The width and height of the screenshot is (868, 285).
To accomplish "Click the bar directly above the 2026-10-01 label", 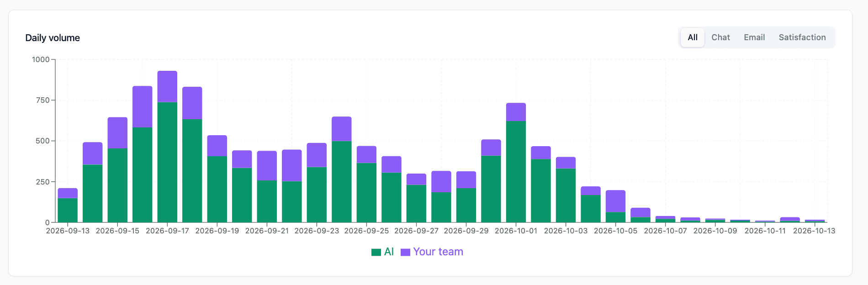I will pyautogui.click(x=516, y=163).
